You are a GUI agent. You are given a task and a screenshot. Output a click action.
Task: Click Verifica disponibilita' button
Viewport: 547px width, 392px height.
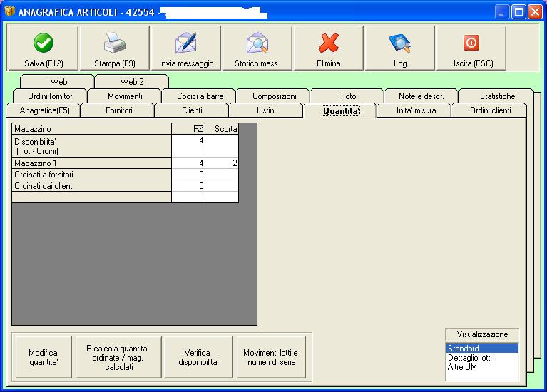click(x=198, y=357)
